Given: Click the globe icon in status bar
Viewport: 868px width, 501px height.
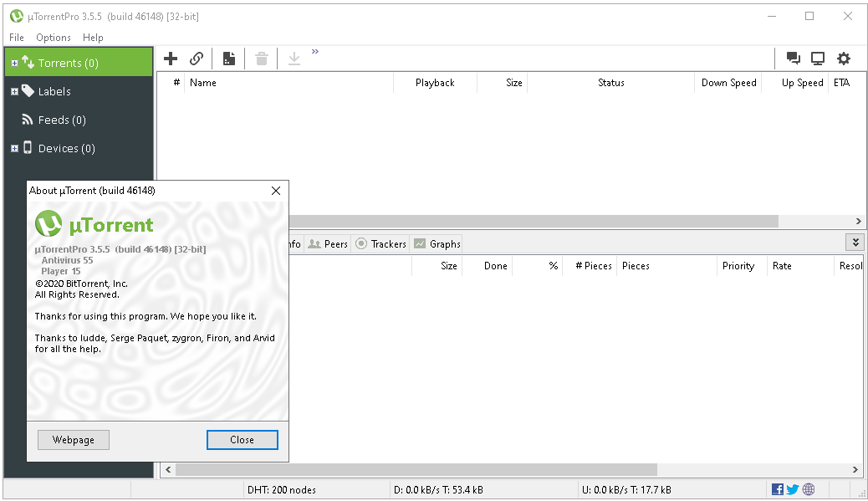Looking at the screenshot, I should pyautogui.click(x=809, y=489).
